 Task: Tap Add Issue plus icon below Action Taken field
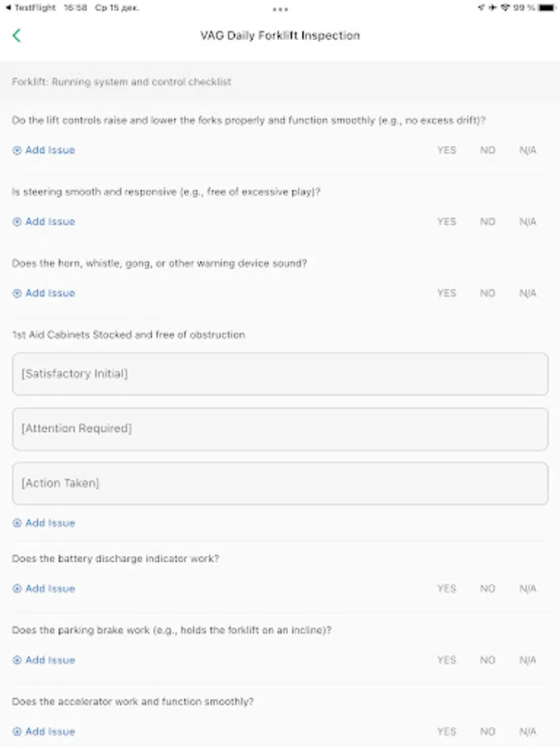point(18,523)
